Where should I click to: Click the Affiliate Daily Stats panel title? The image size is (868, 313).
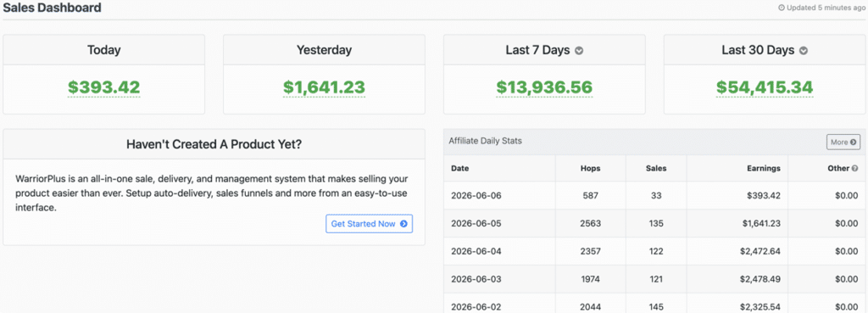pyautogui.click(x=486, y=142)
